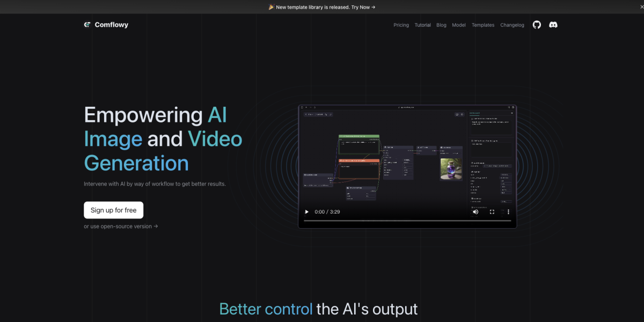Go to the Pricing page
644x322 pixels.
click(x=401, y=25)
